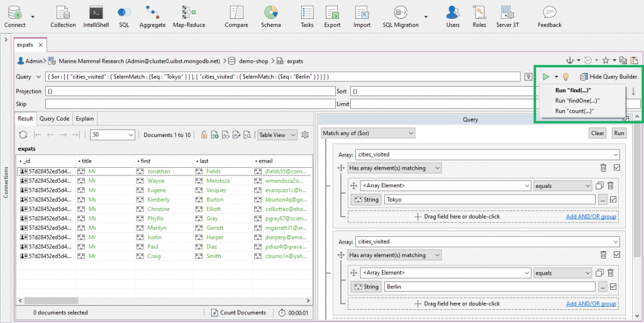Screen dimensions: 644x323
Task: Click the Clear button in Query Builder
Action: [x=597, y=133]
